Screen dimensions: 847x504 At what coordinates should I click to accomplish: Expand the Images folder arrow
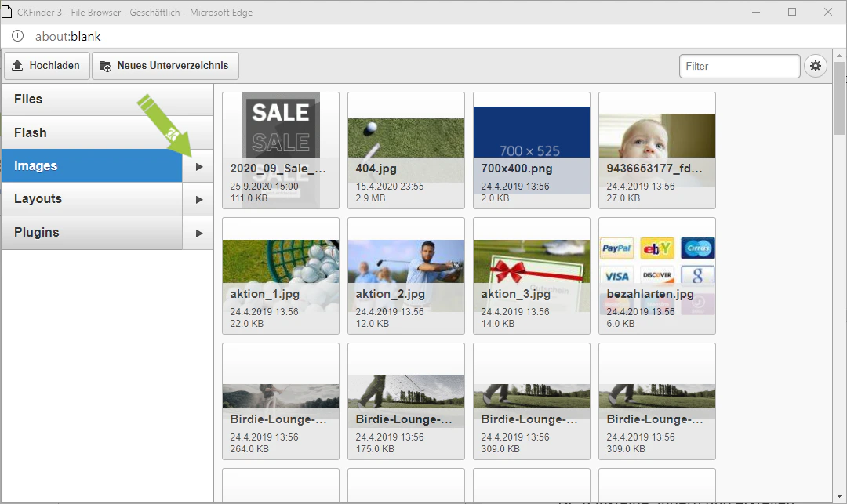pos(198,166)
